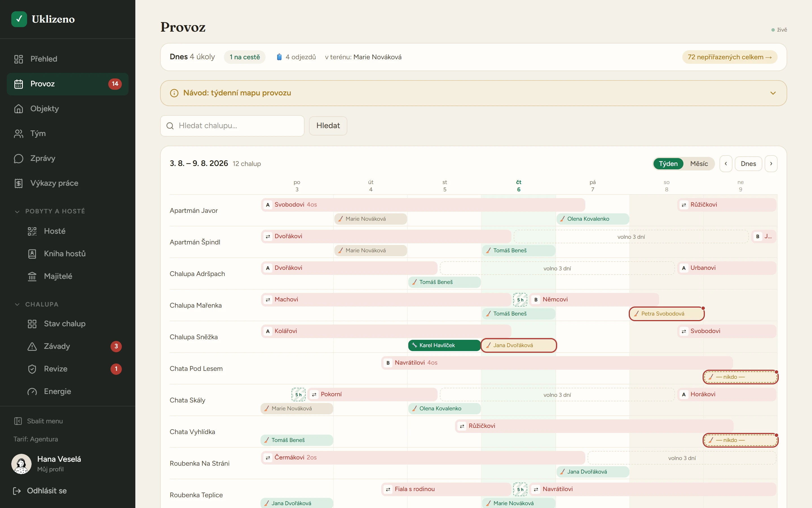Open the Hana Veselá profile entry
Image resolution: width=812 pixels, height=508 pixels.
tap(67, 464)
